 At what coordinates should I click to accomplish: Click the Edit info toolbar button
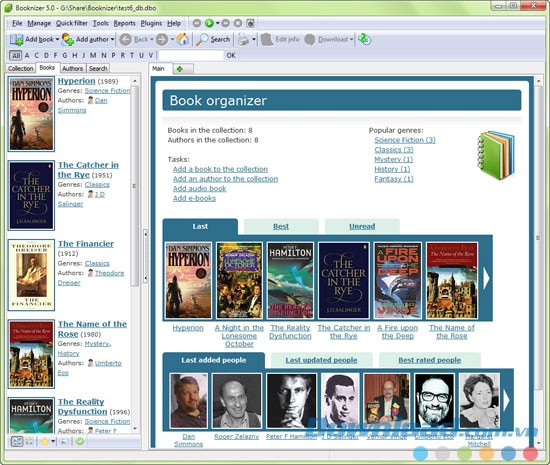[280, 39]
